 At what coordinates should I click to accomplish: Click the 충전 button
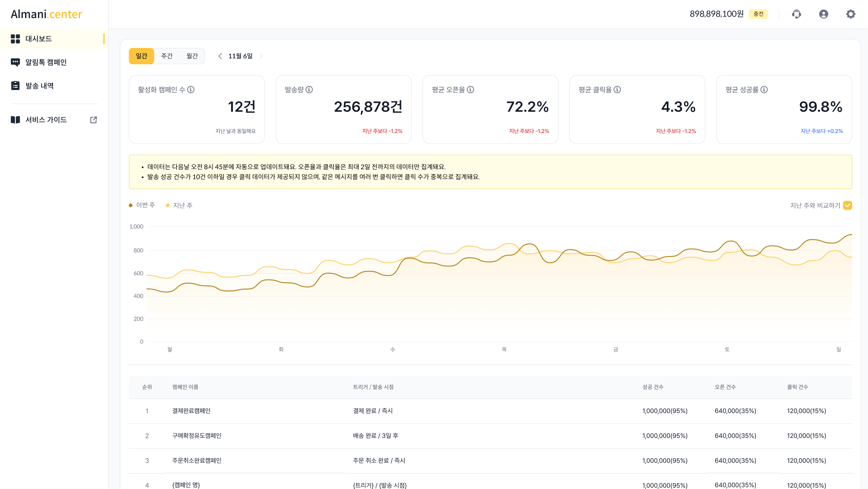pyautogui.click(x=758, y=14)
